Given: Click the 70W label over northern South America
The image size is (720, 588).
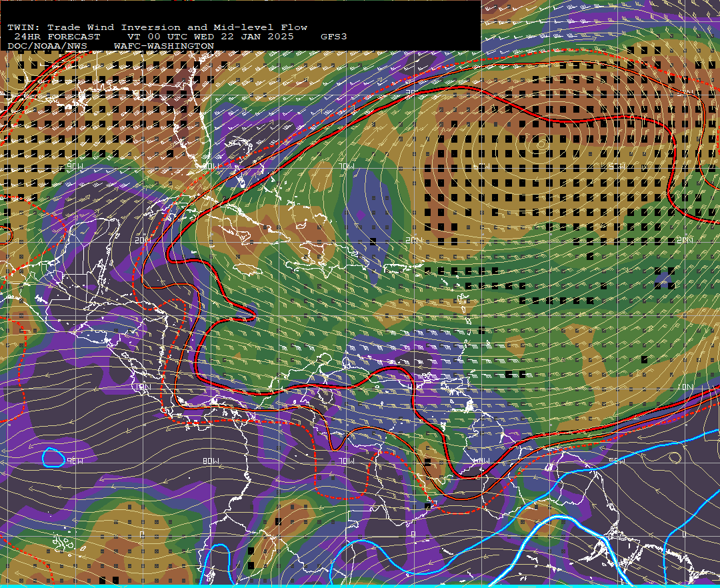Looking at the screenshot, I should (x=347, y=461).
